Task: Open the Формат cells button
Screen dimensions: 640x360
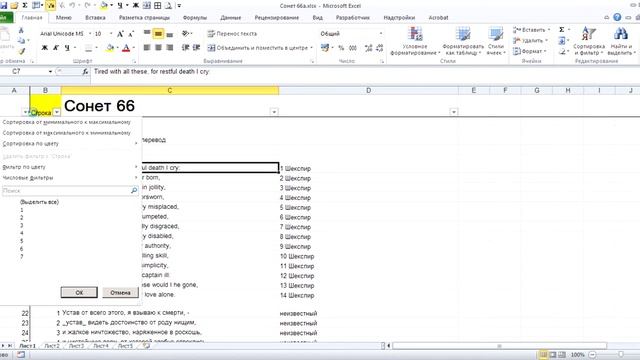Action: click(529, 51)
